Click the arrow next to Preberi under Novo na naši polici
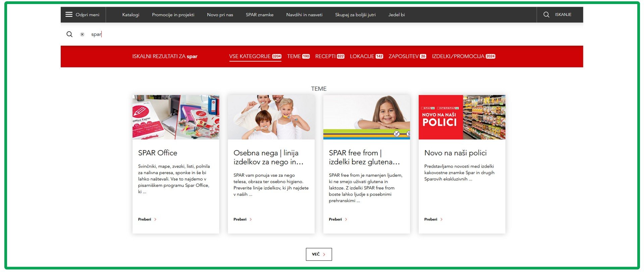The height and width of the screenshot is (272, 644). tap(441, 219)
